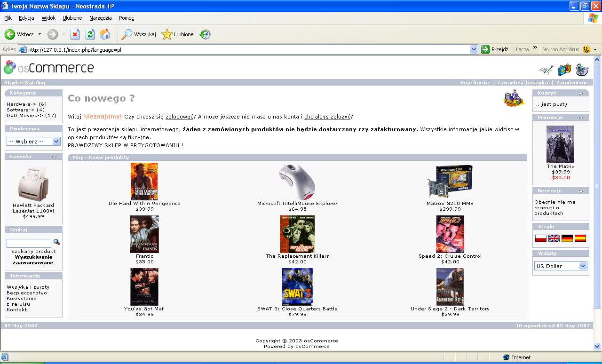This screenshot has width=602, height=364.
Task: Click the Forward arrow icon in toolbar
Action: (x=53, y=34)
